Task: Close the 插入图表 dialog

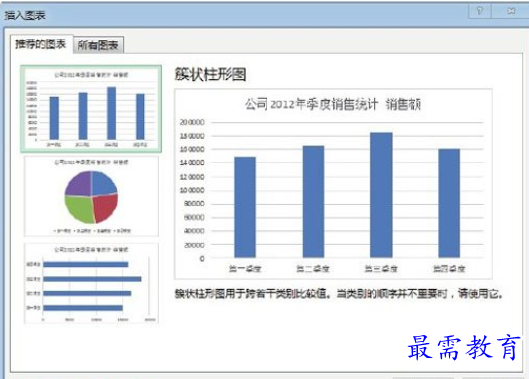Action: pyautogui.click(x=511, y=11)
